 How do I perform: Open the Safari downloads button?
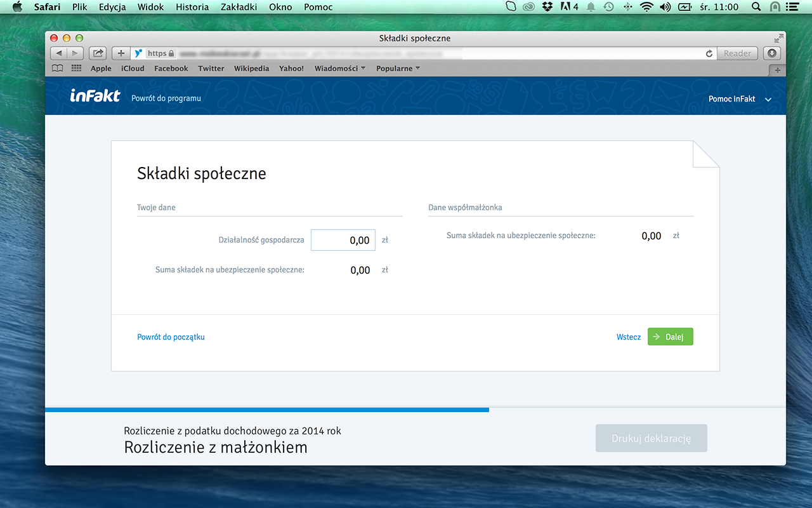click(771, 53)
